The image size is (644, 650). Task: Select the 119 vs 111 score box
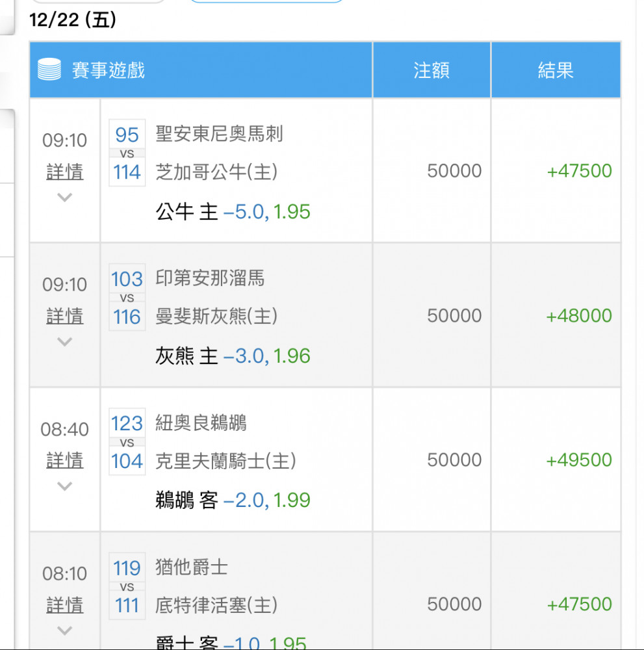[x=127, y=586]
